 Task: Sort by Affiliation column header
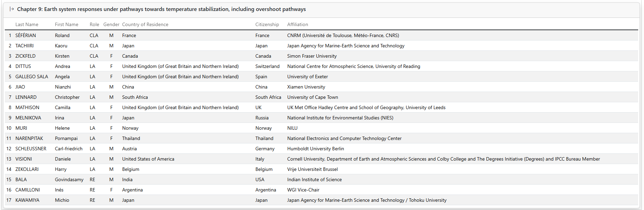298,24
